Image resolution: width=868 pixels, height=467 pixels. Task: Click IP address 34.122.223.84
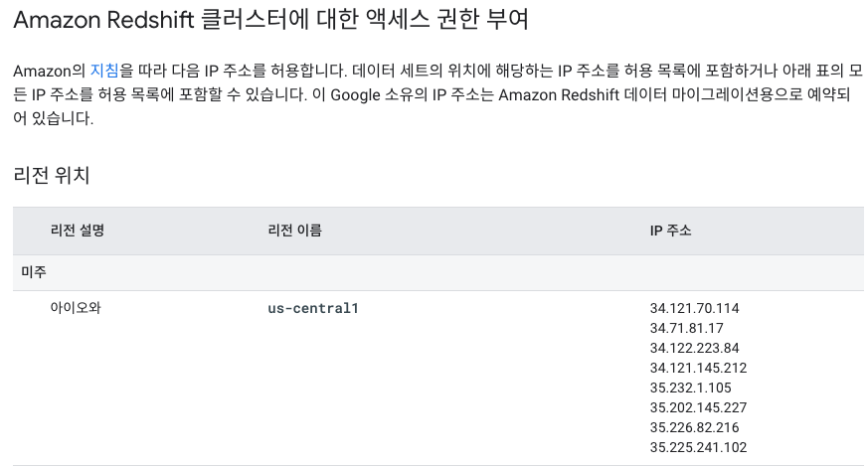tap(694, 348)
